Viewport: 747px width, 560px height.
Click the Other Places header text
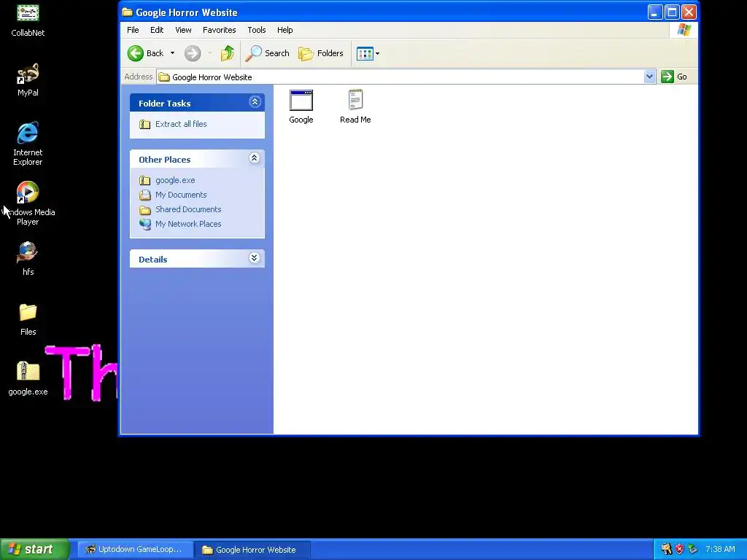click(x=164, y=160)
